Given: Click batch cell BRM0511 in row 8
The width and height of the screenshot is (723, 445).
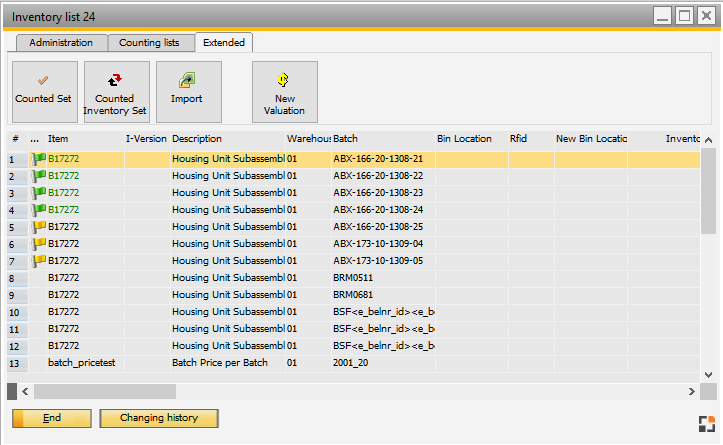Looking at the screenshot, I should [x=352, y=278].
